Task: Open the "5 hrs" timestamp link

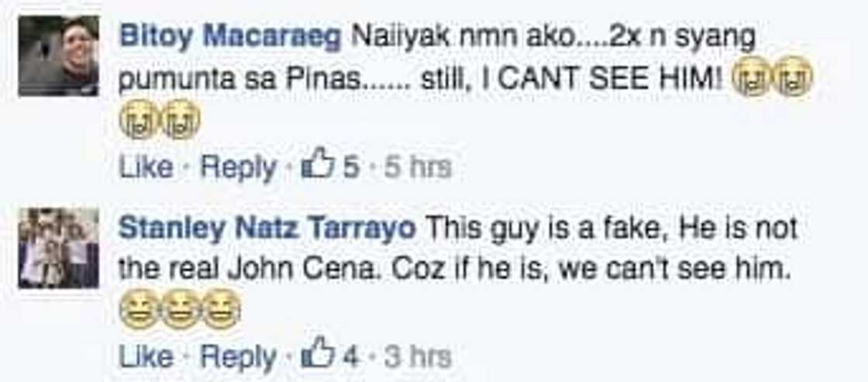Action: point(417,167)
